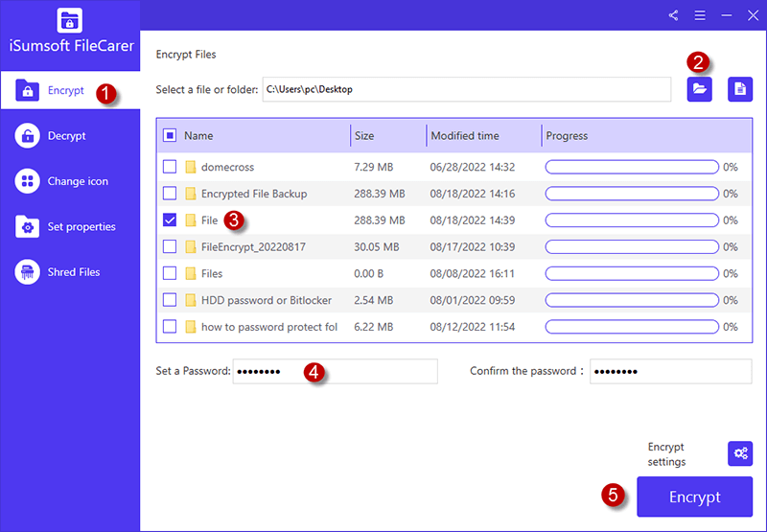The height and width of the screenshot is (532, 767).
Task: Click the iSumsoft FileCarer logo icon
Action: click(69, 20)
